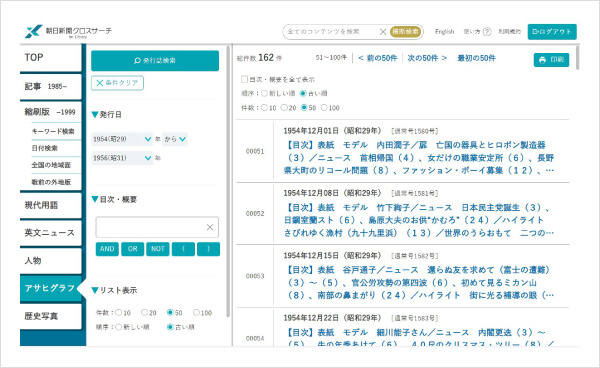600x368 pixels.
Task: Select キーワード検索 submenu item
Action: [x=53, y=132]
